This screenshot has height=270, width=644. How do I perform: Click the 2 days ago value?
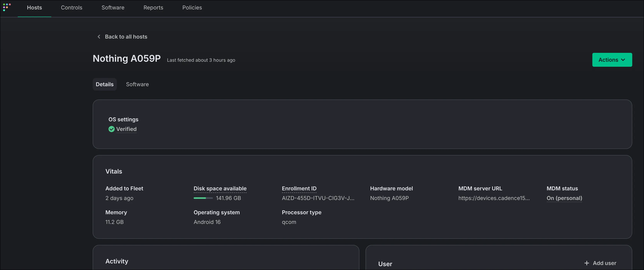[x=119, y=198]
